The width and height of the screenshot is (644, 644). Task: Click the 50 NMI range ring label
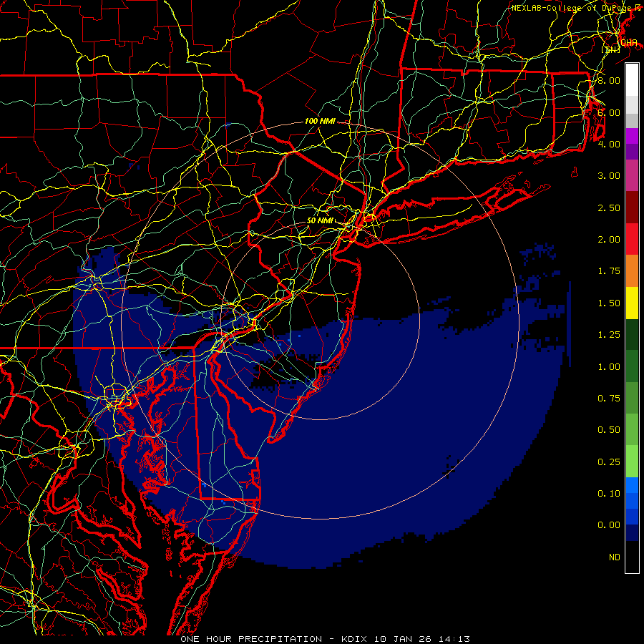coord(320,220)
